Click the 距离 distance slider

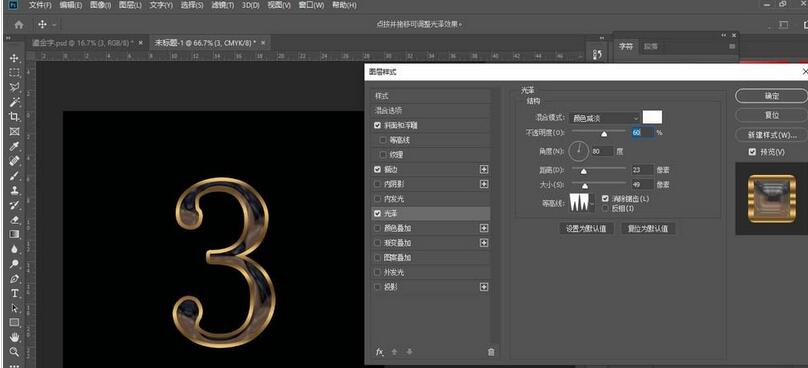click(x=600, y=170)
